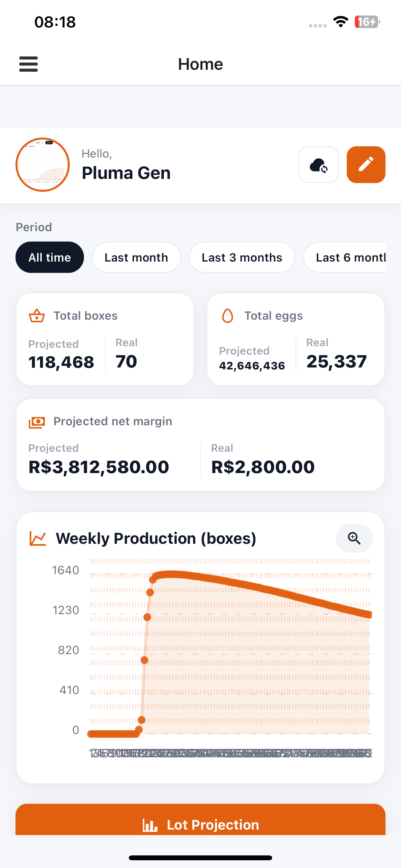Tap the Projected net margin card
This screenshot has width=401, height=868.
pyautogui.click(x=200, y=445)
